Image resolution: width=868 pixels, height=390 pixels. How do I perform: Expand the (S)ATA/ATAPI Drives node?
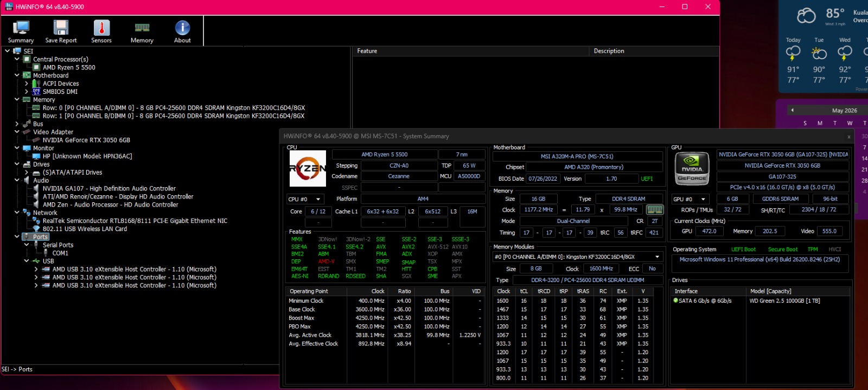(27, 172)
